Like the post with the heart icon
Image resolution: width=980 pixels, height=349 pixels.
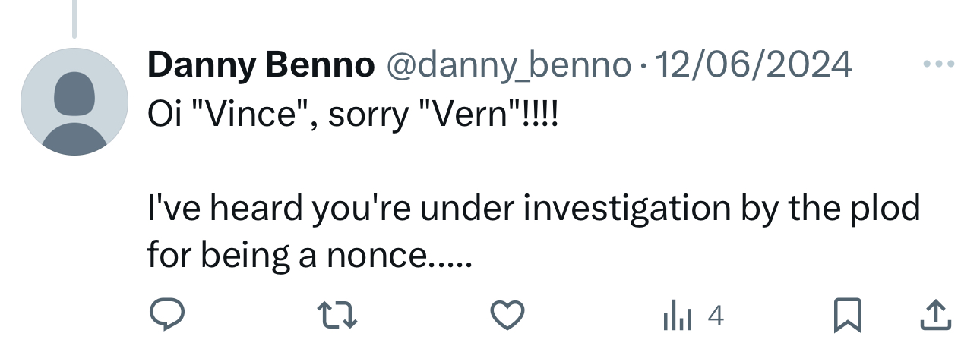508,316
